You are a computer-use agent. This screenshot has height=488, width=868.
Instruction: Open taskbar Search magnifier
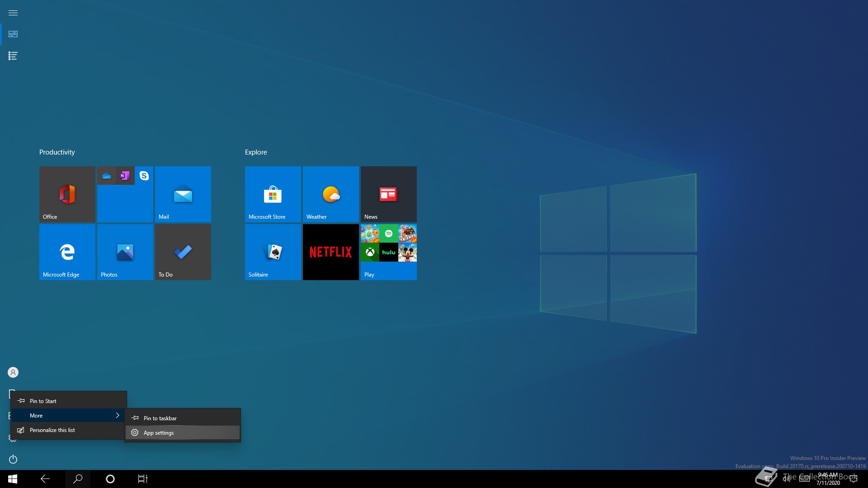(x=78, y=479)
